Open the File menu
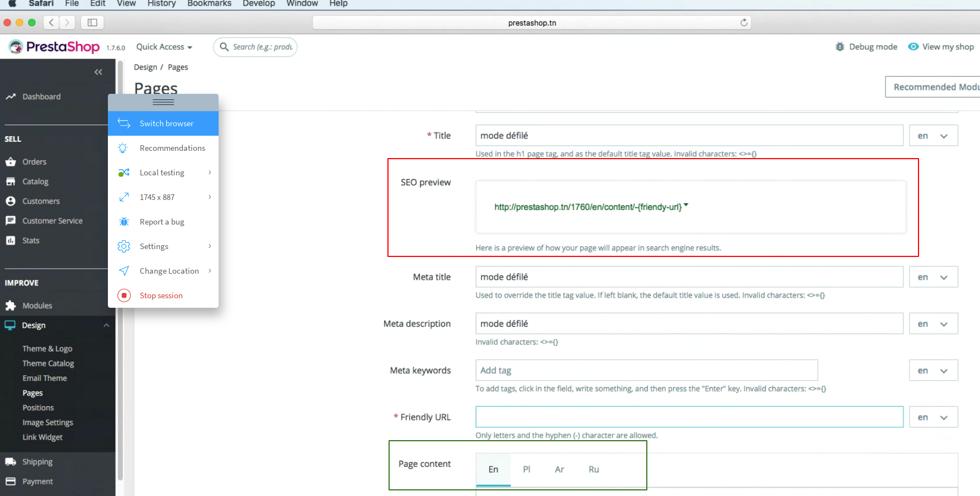 [x=72, y=3]
